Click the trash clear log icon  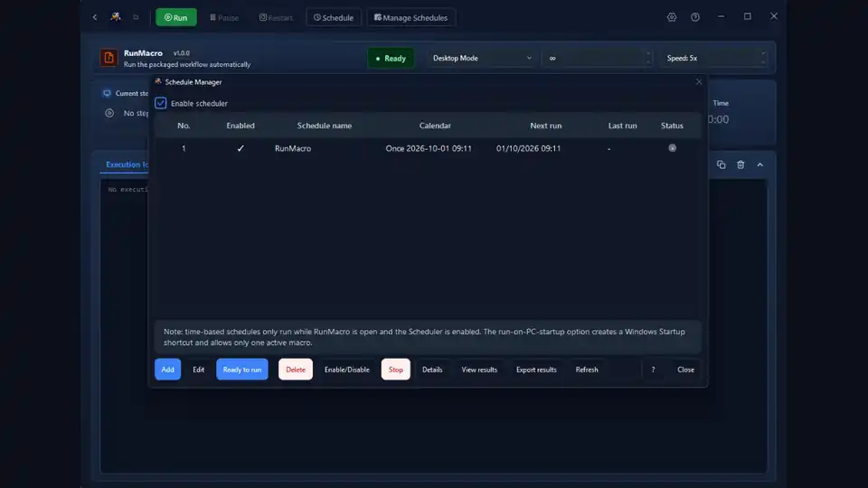coord(741,164)
